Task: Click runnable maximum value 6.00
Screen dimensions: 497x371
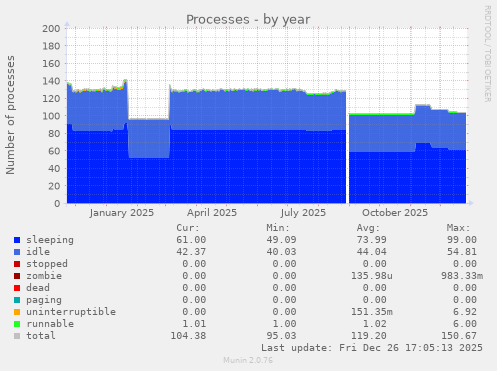Action: 465,324
